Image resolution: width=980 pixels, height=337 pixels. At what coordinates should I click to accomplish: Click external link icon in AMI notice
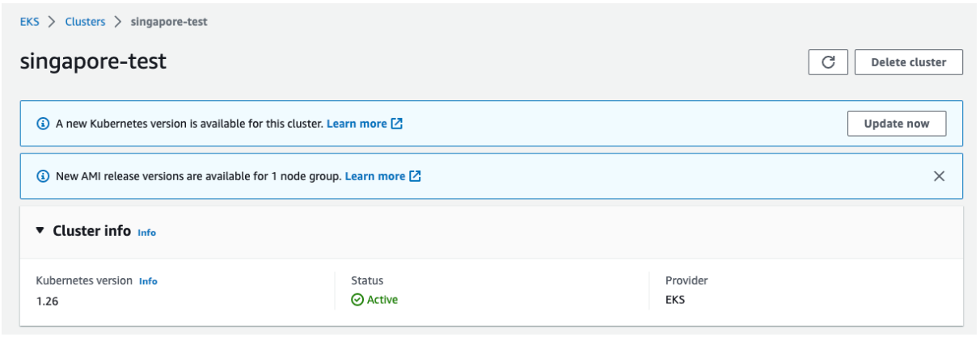coord(416,176)
